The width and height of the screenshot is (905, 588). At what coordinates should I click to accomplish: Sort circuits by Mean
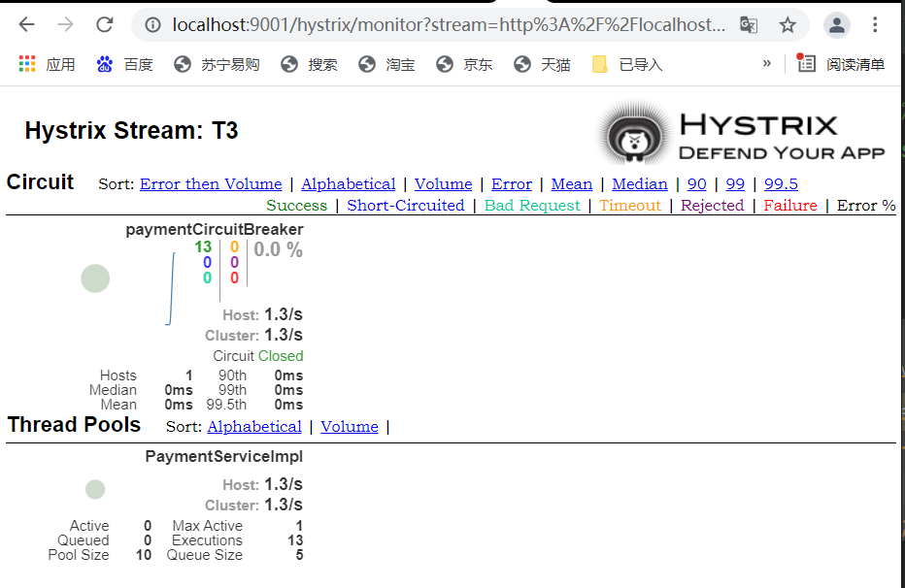click(x=571, y=184)
